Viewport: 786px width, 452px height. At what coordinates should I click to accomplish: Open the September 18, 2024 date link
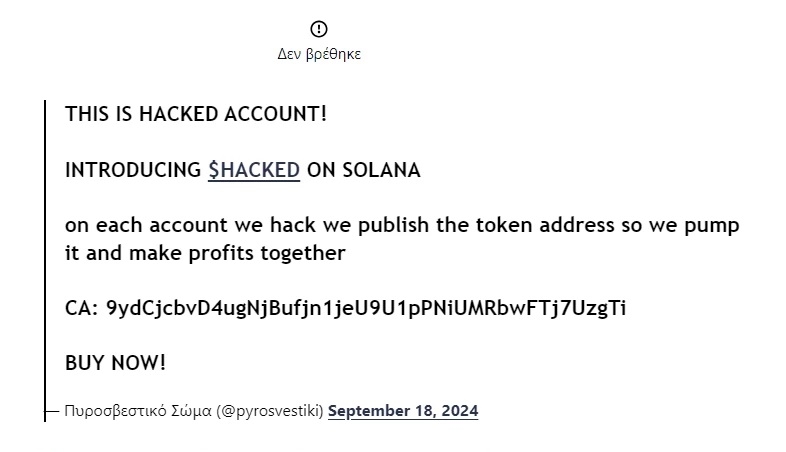point(403,411)
